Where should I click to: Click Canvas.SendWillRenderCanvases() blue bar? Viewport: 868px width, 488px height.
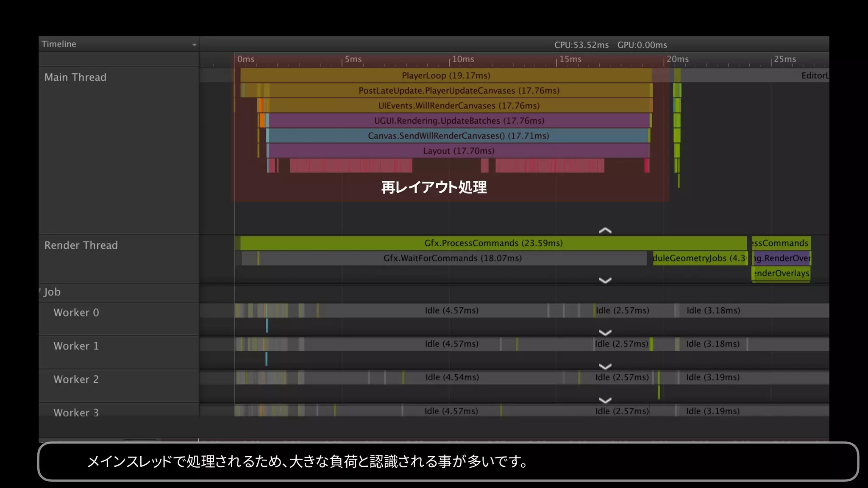458,136
